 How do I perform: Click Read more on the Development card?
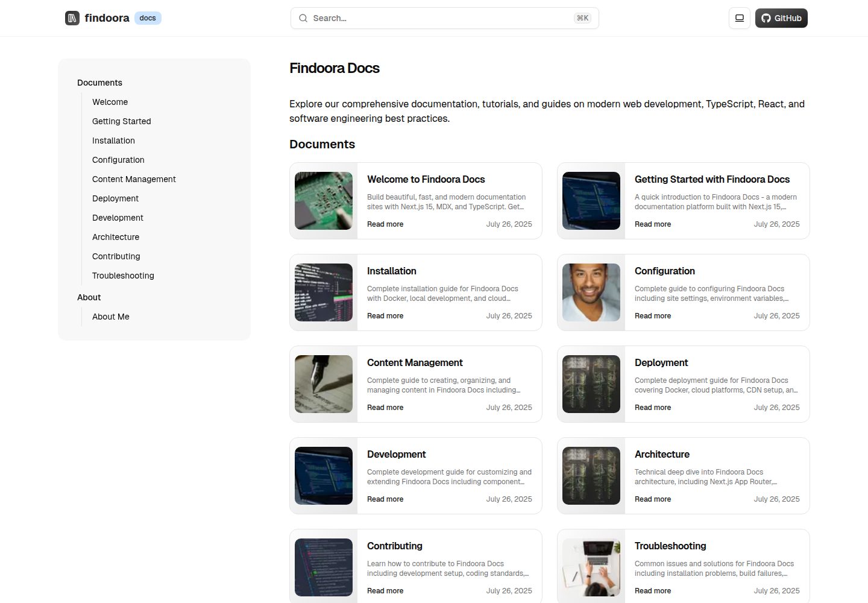[x=385, y=499]
